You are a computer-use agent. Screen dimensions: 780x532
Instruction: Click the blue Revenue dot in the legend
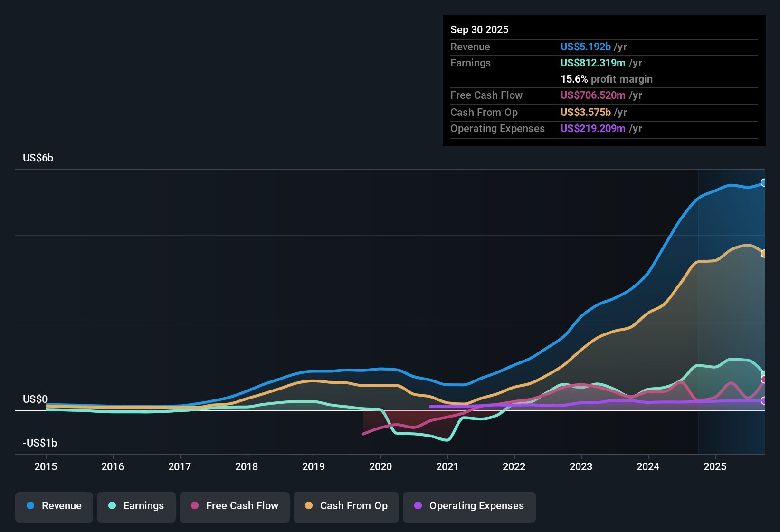(x=30, y=506)
